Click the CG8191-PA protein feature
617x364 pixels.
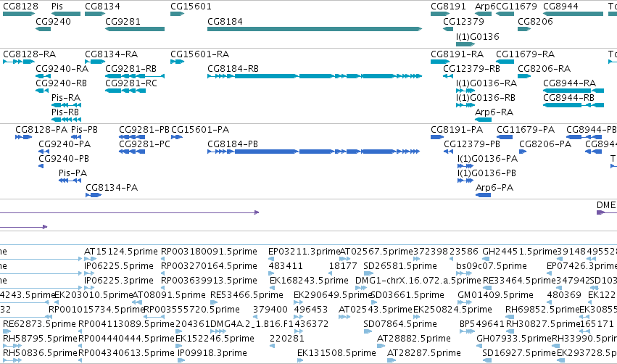(x=437, y=137)
